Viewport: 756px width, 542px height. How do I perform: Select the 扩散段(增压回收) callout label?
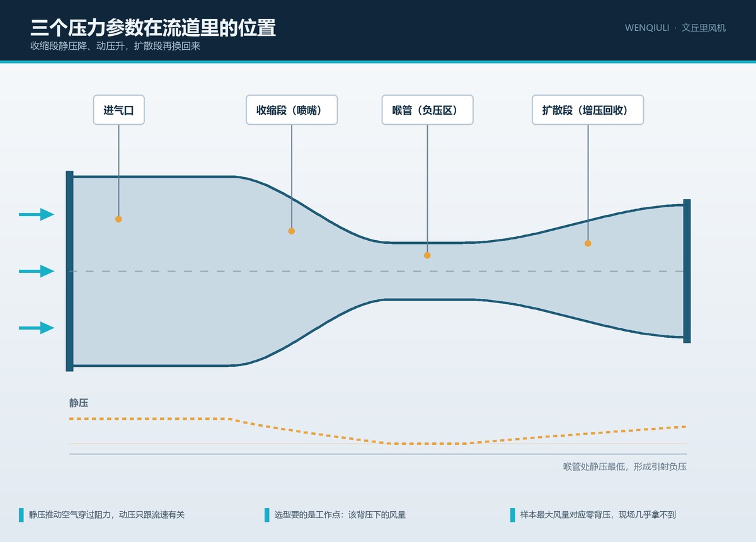tap(588, 110)
